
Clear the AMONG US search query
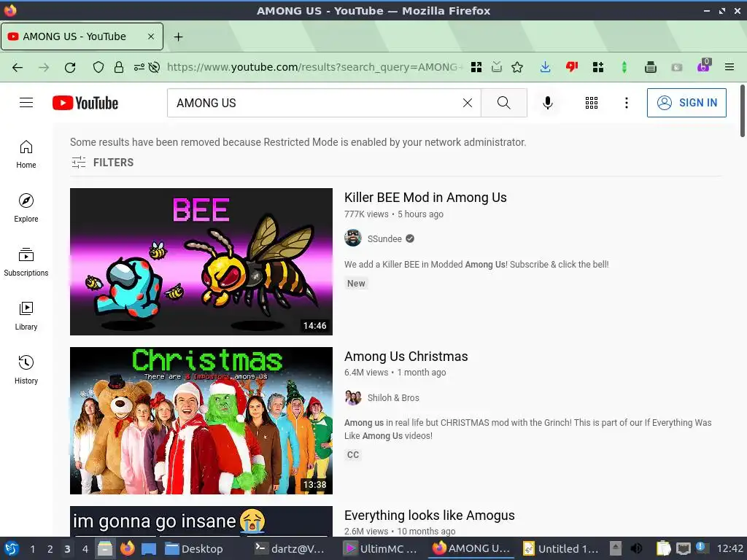pyautogui.click(x=468, y=103)
